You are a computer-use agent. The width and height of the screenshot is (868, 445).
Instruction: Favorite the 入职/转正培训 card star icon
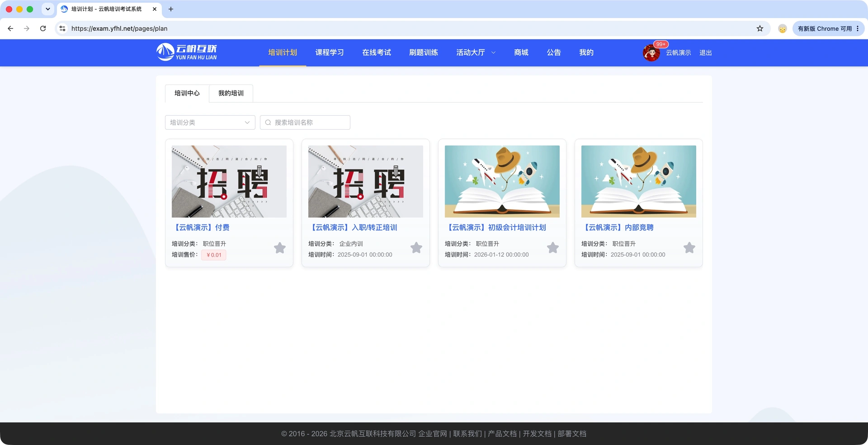pos(416,248)
